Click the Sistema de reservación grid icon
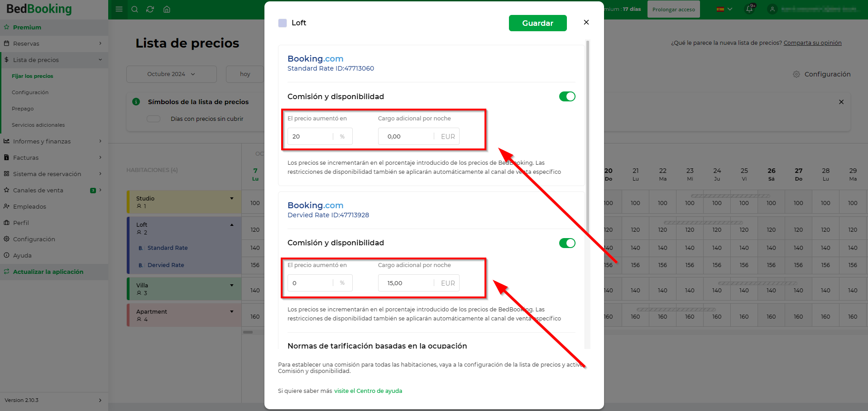This screenshot has height=411, width=868. [x=7, y=174]
